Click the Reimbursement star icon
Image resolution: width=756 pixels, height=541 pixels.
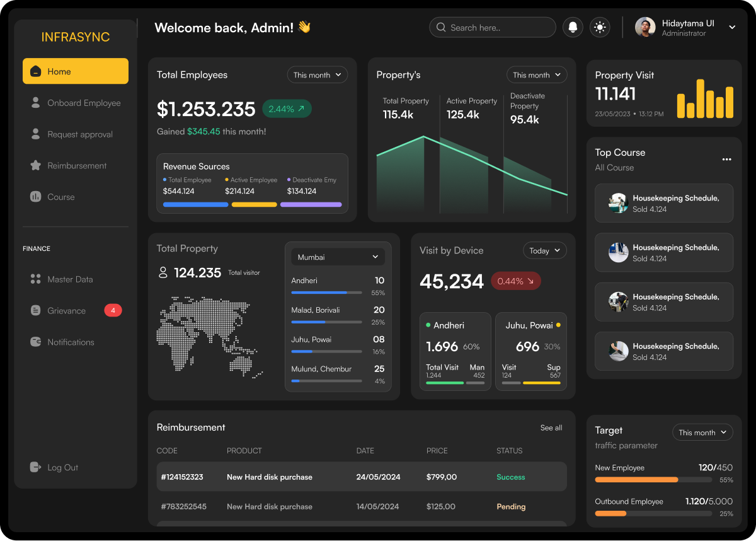click(35, 165)
